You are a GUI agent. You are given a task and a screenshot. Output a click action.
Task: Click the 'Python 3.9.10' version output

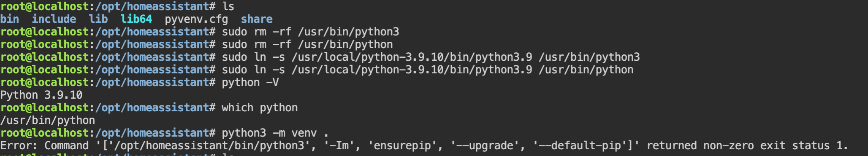click(41, 95)
